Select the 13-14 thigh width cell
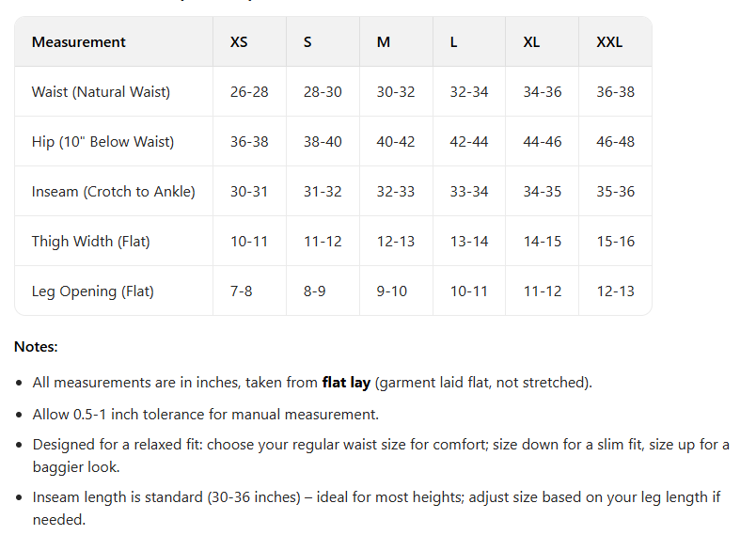Image resolution: width=756 pixels, height=535 pixels. [x=469, y=242]
